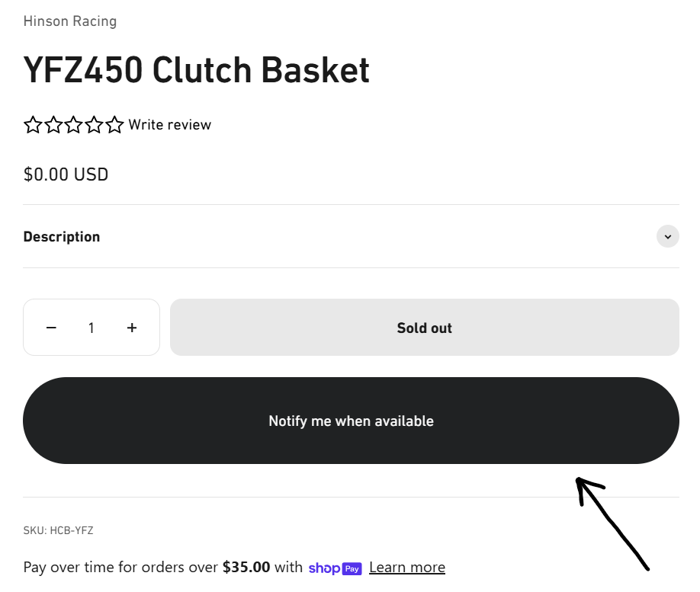The height and width of the screenshot is (592, 700).
Task: Click the Sold out button
Action: click(x=425, y=328)
